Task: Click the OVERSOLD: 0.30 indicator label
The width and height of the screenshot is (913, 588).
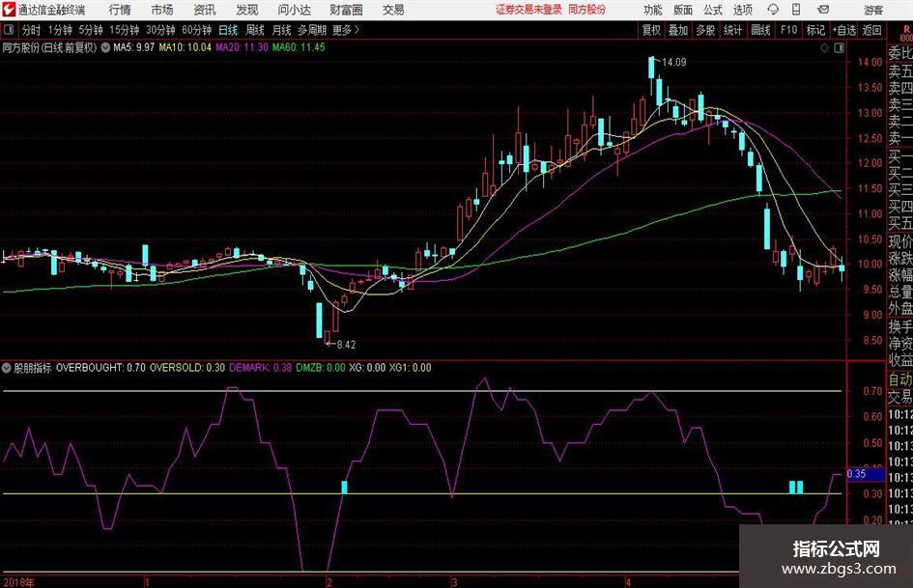Action: point(187,368)
